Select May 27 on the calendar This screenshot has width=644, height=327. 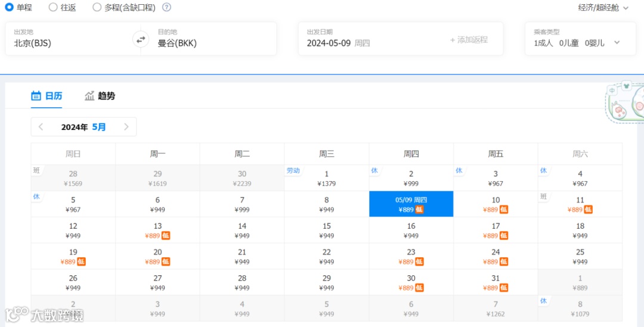coord(157,282)
